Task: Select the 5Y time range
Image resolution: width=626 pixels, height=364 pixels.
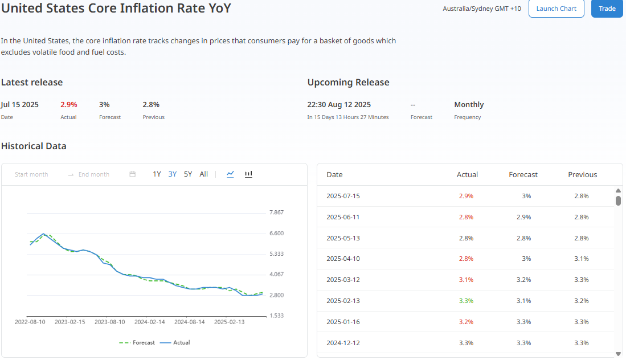Action: coord(188,174)
